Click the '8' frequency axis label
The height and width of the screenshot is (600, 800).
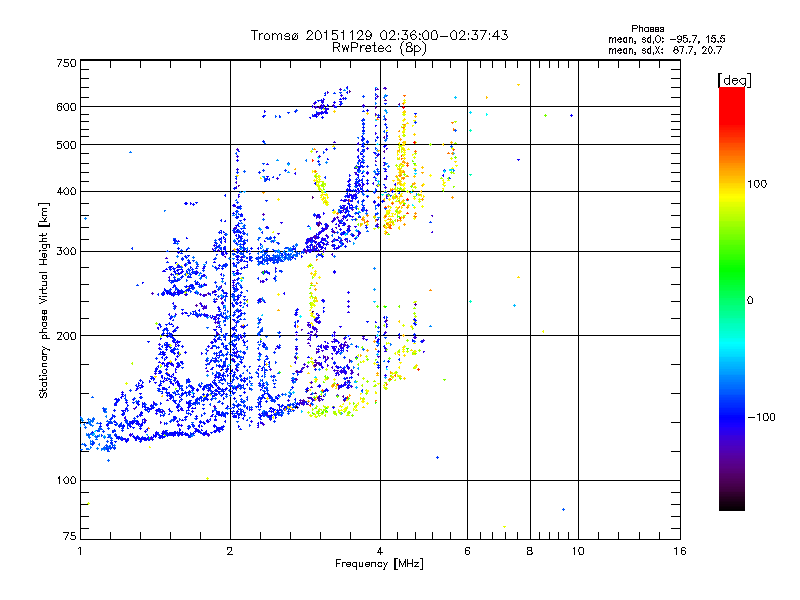coord(530,551)
